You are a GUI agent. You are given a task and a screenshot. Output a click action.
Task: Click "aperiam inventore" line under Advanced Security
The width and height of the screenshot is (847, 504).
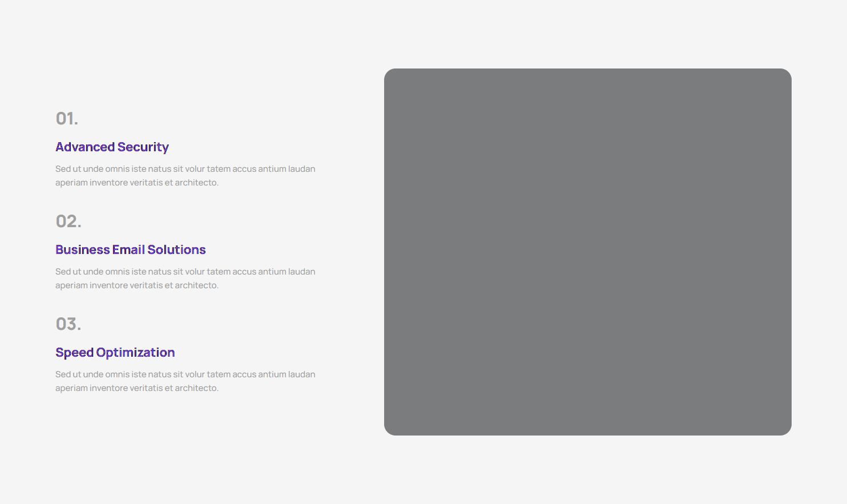coord(136,183)
